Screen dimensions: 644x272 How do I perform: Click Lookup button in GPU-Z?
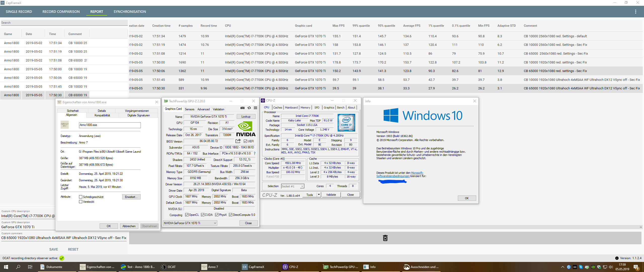(246, 117)
